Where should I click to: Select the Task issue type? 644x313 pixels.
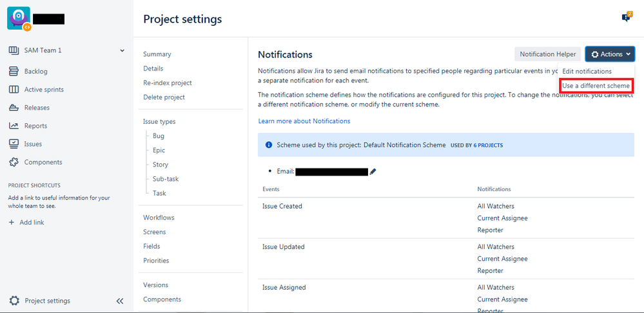coord(159,194)
